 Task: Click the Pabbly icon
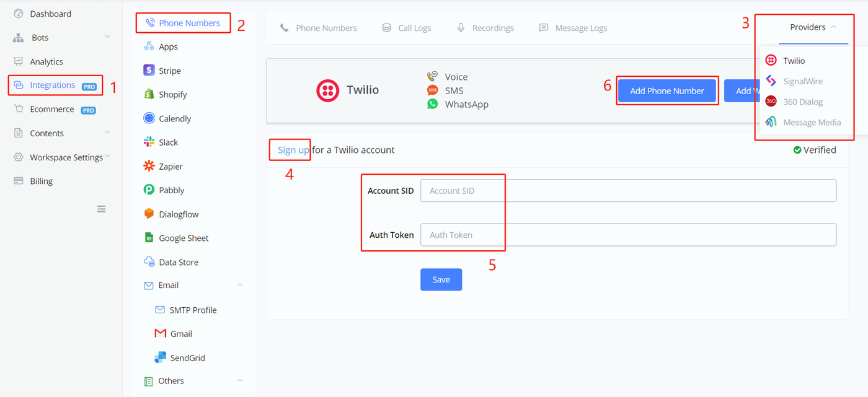tap(149, 190)
